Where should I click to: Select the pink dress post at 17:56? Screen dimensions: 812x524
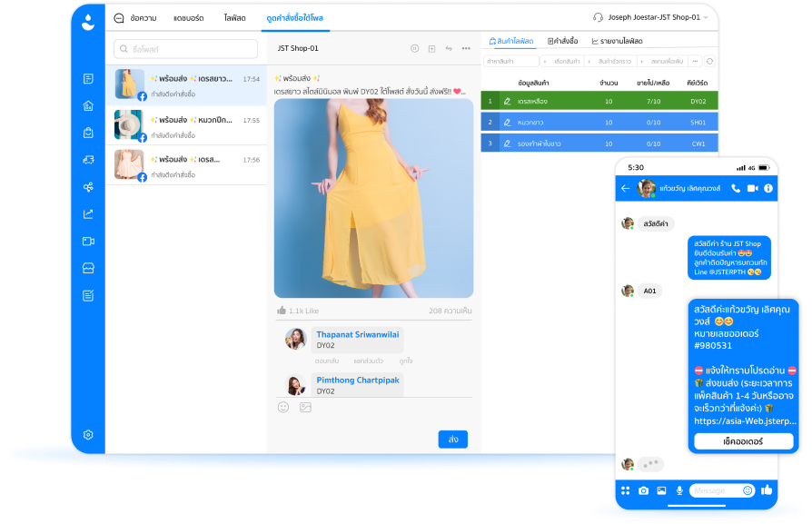point(186,165)
